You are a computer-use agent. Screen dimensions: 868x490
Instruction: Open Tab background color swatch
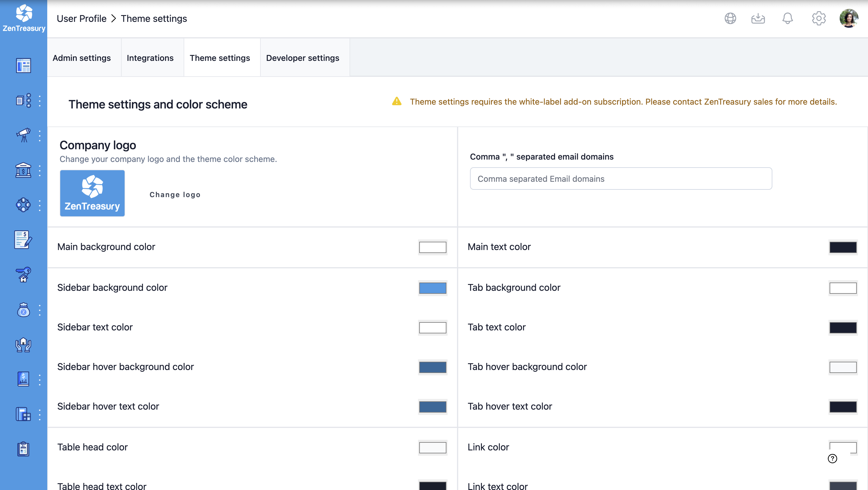(x=843, y=288)
